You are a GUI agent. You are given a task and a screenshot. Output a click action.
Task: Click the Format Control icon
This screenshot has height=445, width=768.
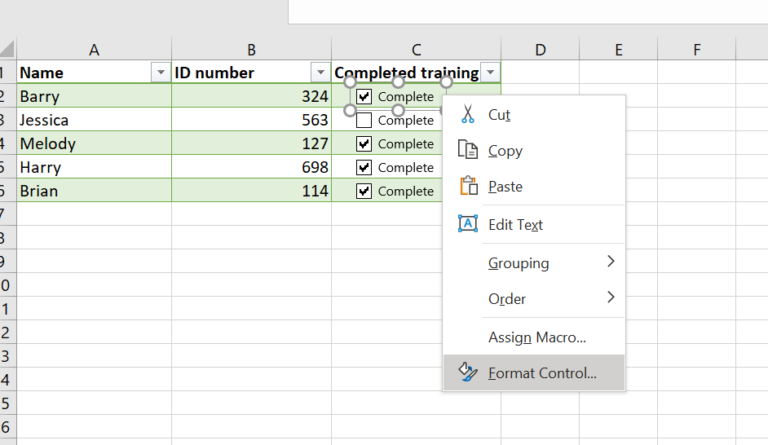point(467,373)
